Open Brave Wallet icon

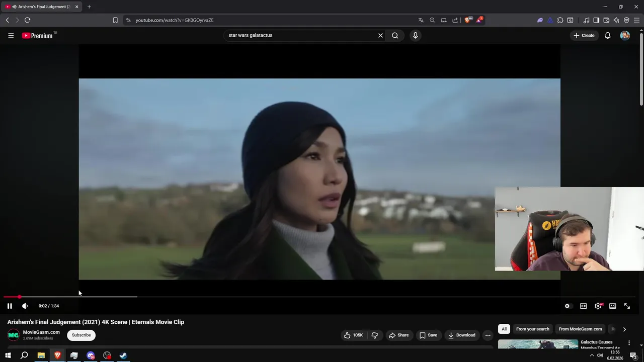pyautogui.click(x=606, y=20)
